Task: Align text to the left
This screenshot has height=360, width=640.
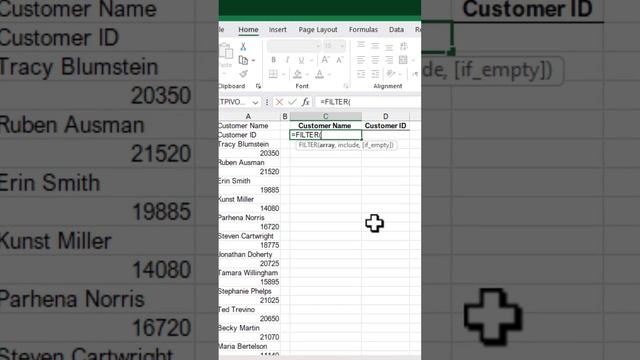Action: [x=361, y=60]
